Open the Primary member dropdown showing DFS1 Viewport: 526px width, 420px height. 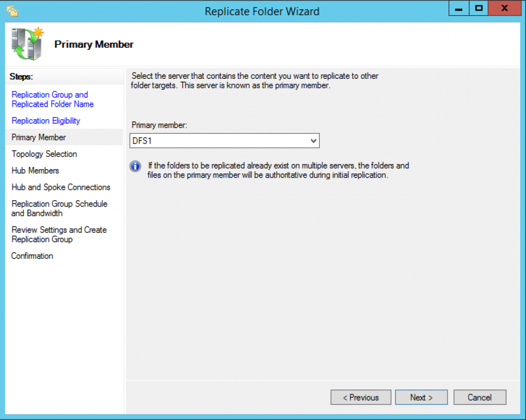[225, 141]
